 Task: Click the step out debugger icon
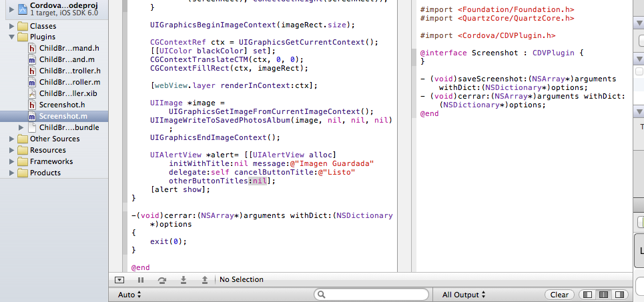204,280
